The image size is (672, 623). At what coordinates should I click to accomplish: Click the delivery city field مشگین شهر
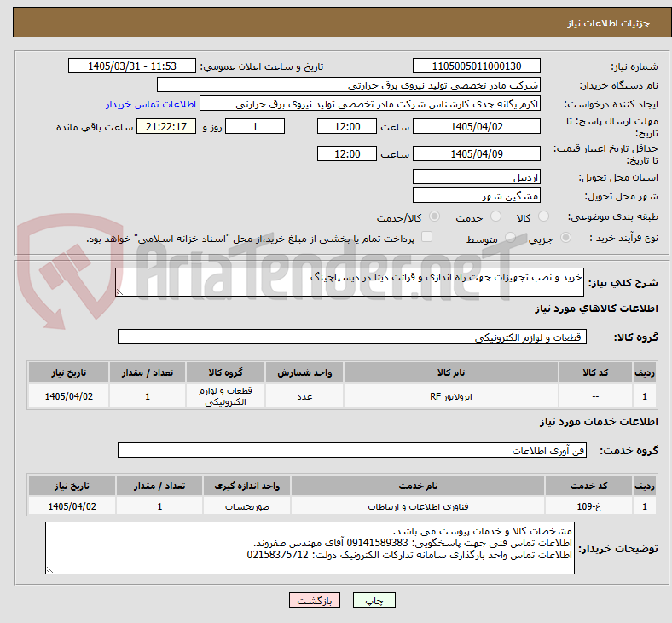pos(477,195)
